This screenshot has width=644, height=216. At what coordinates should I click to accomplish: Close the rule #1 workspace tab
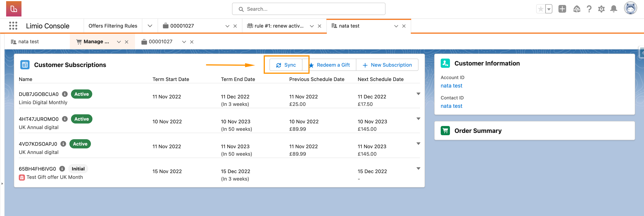(320, 26)
